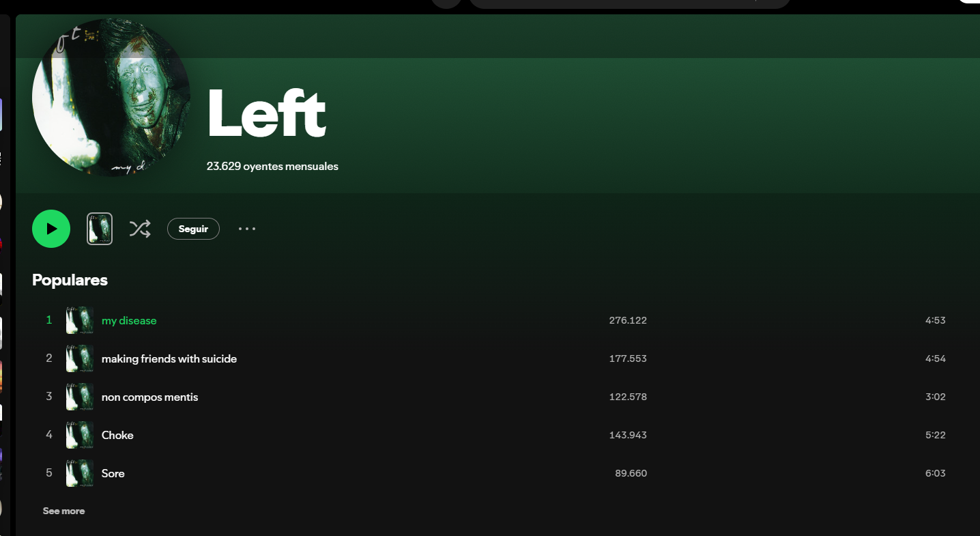Click the track number 3 play spot
This screenshot has width=980, height=536.
coord(49,397)
